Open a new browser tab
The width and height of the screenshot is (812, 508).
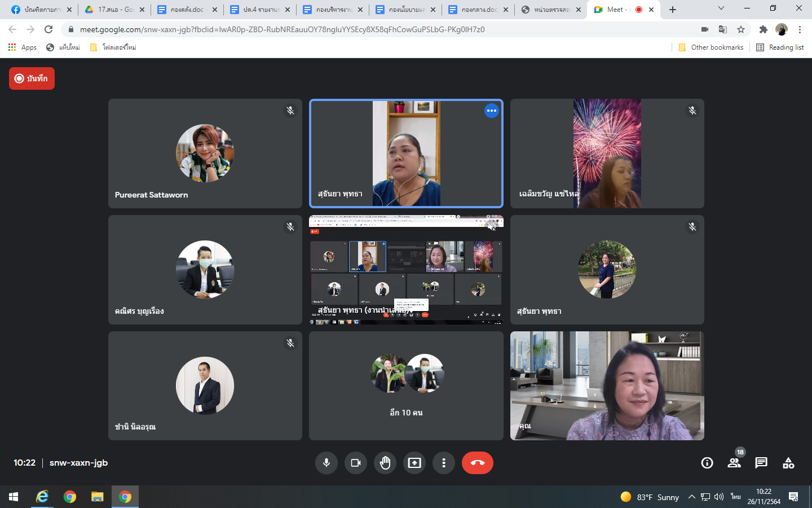672,10
